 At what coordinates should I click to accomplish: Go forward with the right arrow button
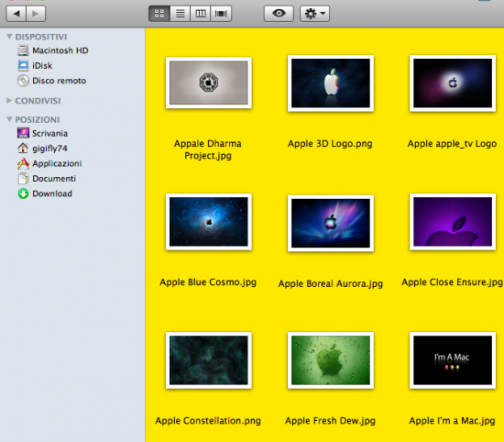tap(36, 14)
